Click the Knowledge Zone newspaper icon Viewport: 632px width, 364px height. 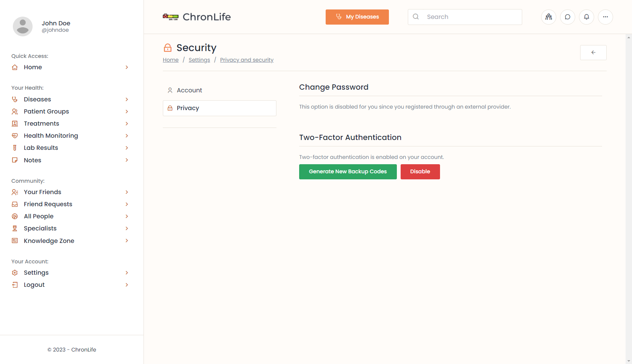tap(15, 241)
